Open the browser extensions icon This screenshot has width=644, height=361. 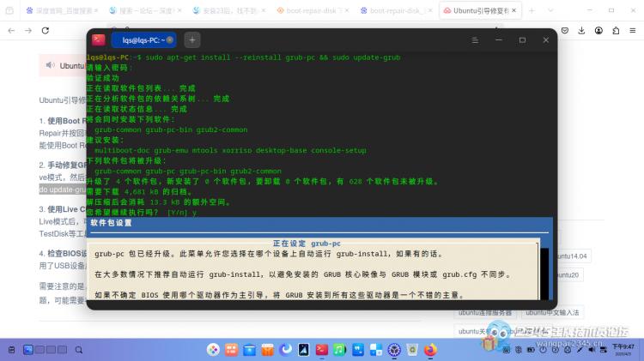(616, 30)
